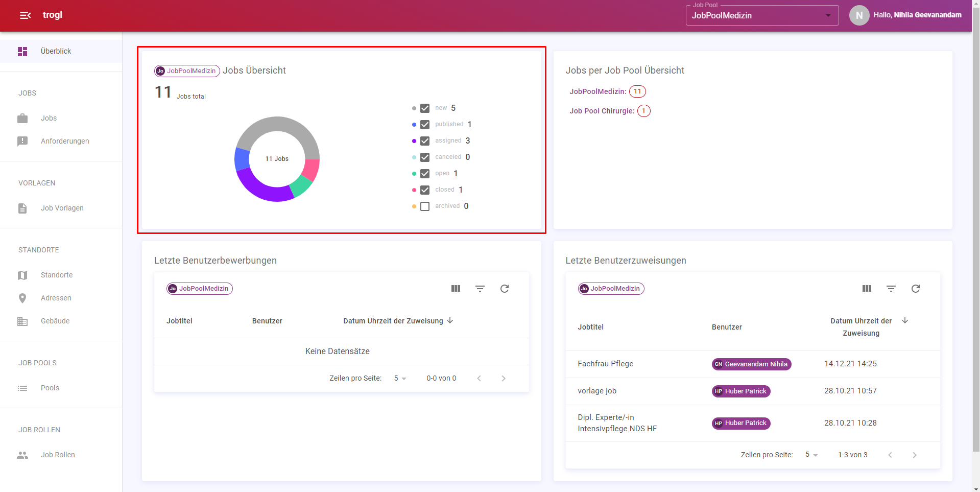Image resolution: width=980 pixels, height=492 pixels.
Task: Click Huber Patrick chip in Intensivpflege row
Action: pyautogui.click(x=741, y=423)
